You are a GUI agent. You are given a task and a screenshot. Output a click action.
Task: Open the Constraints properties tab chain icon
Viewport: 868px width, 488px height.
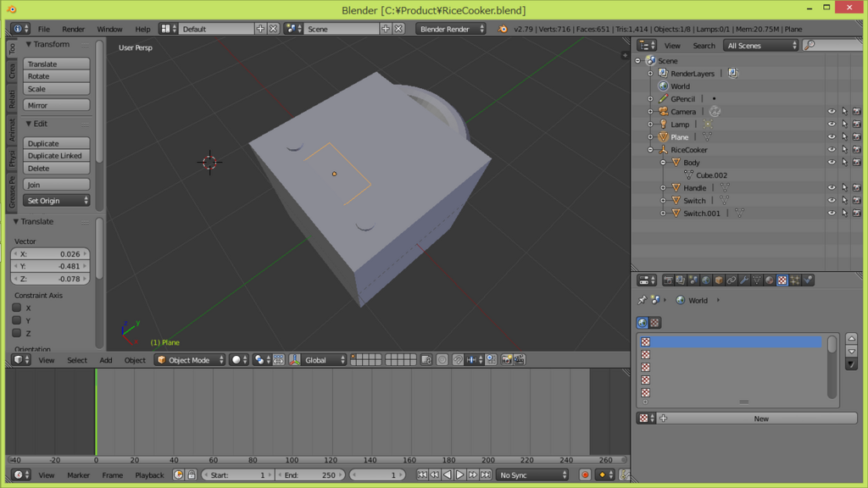(732, 280)
